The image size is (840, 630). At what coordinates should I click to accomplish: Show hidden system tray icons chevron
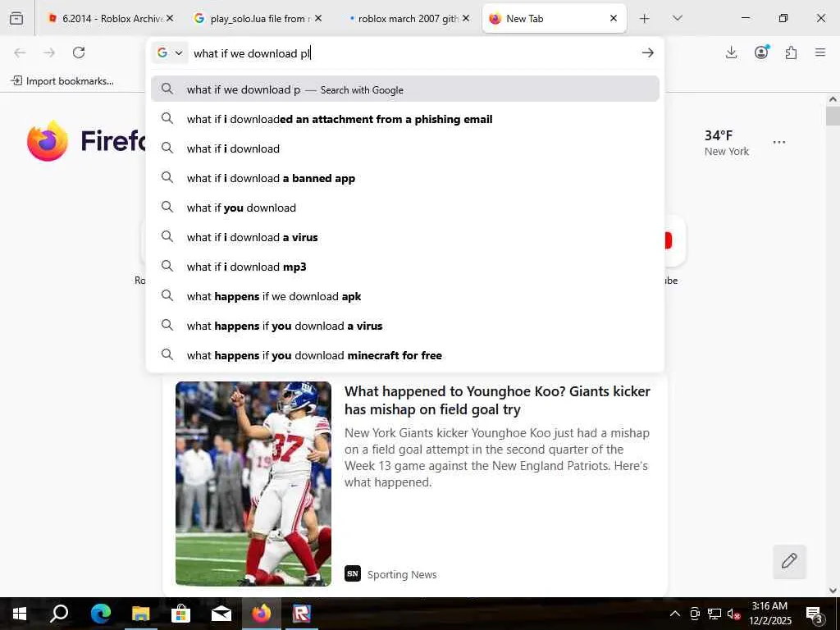click(675, 614)
